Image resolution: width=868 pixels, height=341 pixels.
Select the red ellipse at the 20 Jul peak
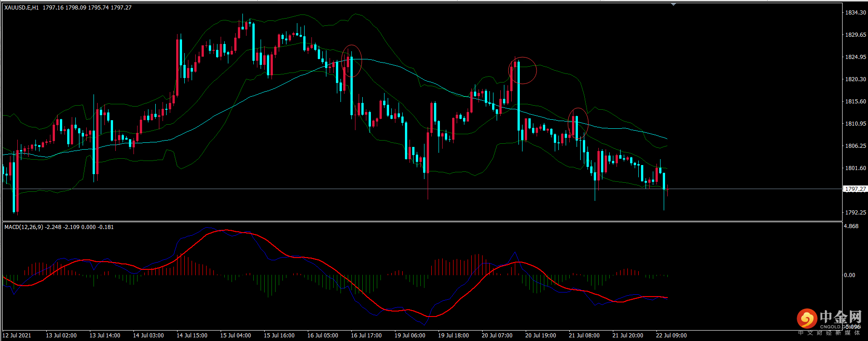click(x=523, y=70)
